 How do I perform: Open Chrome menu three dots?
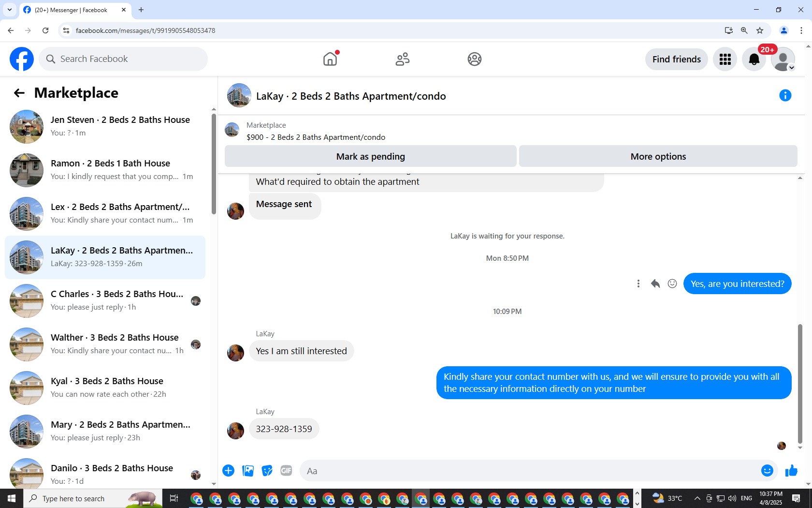(x=801, y=30)
